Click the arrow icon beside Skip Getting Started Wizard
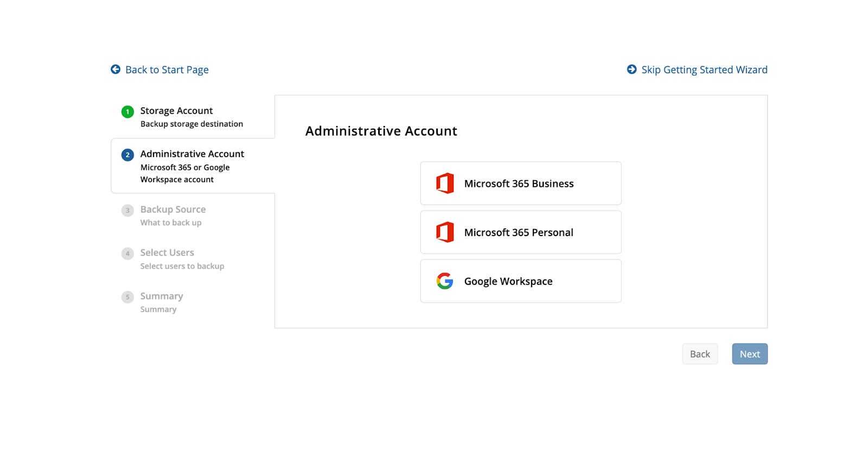Viewport: 868px width, 463px height. 631,69
